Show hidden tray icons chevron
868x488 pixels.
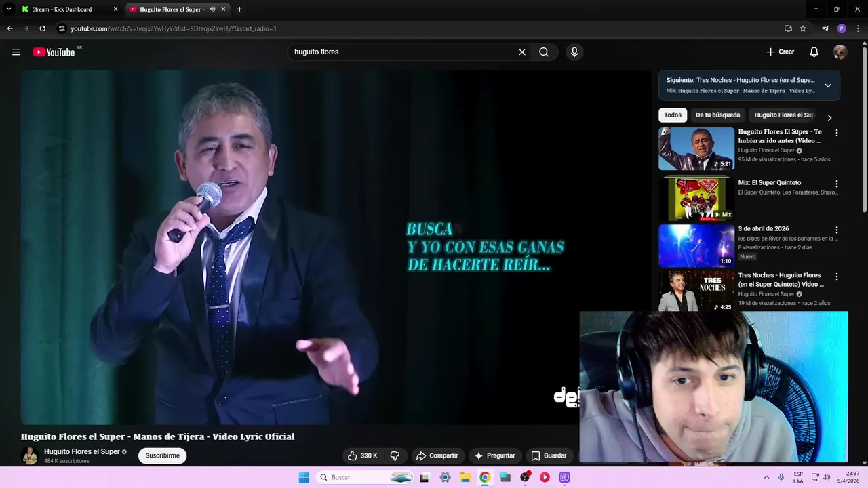766,477
